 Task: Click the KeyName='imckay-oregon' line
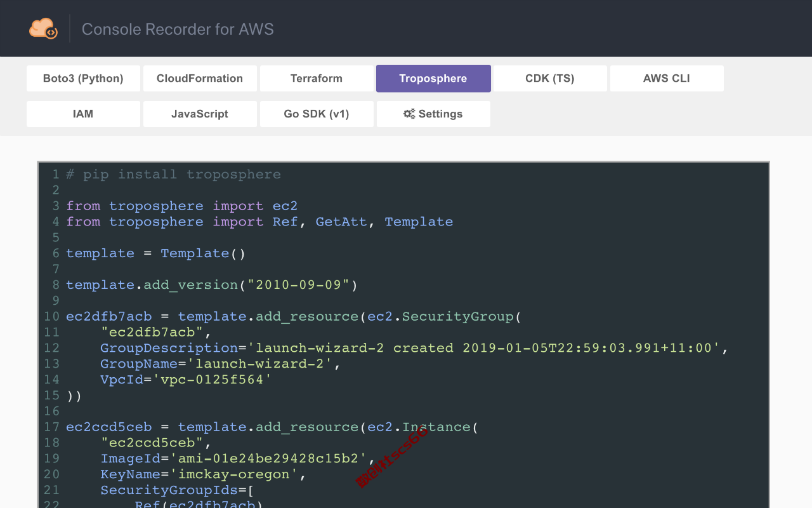pyautogui.click(x=204, y=474)
